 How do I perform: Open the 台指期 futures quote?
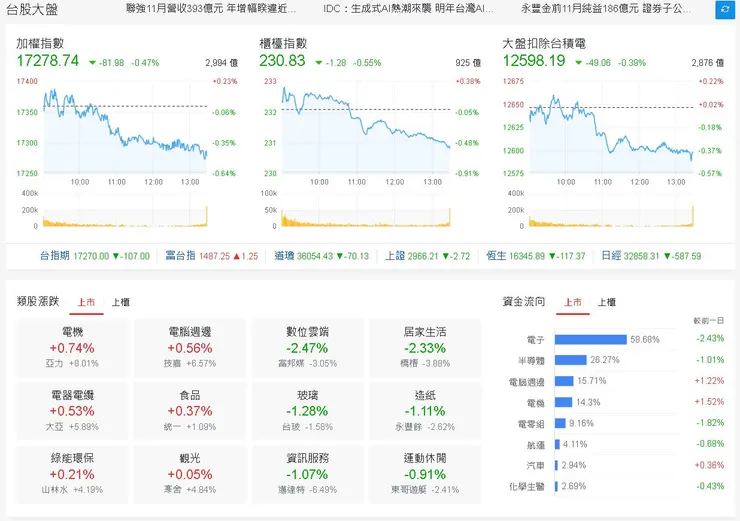94,256
